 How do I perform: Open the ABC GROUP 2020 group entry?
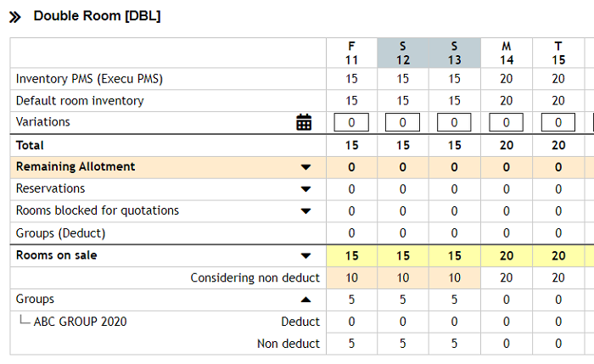click(x=80, y=322)
